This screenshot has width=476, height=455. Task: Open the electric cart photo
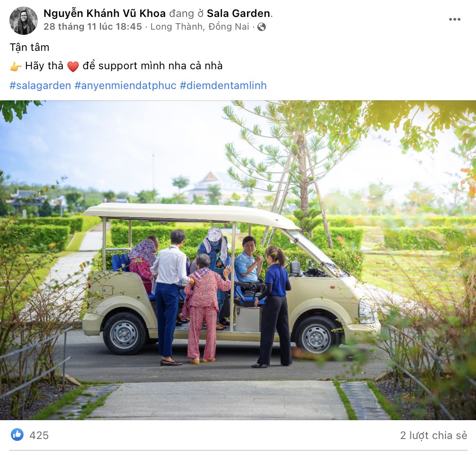pyautogui.click(x=238, y=260)
